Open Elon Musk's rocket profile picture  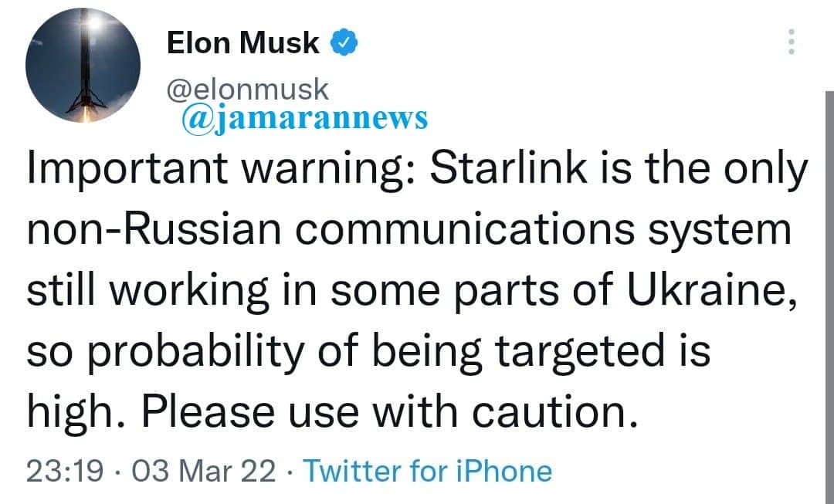pyautogui.click(x=83, y=65)
